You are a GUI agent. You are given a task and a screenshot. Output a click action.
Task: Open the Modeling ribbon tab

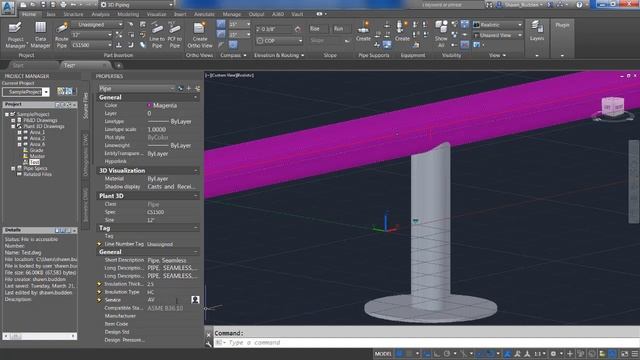(128, 14)
